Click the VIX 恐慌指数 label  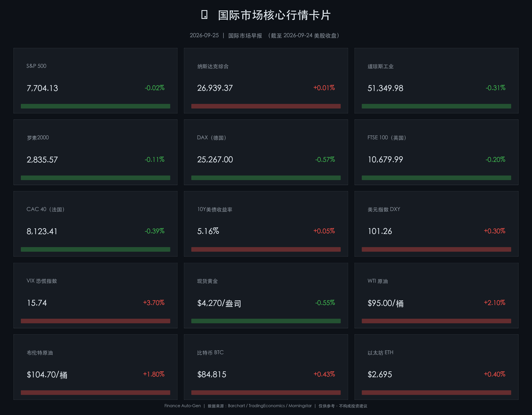42,281
